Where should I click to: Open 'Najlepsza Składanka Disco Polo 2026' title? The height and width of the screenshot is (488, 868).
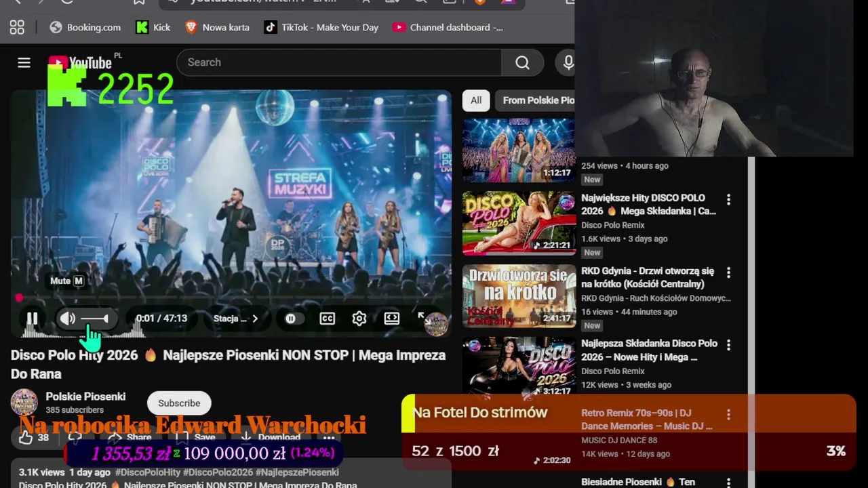point(649,350)
